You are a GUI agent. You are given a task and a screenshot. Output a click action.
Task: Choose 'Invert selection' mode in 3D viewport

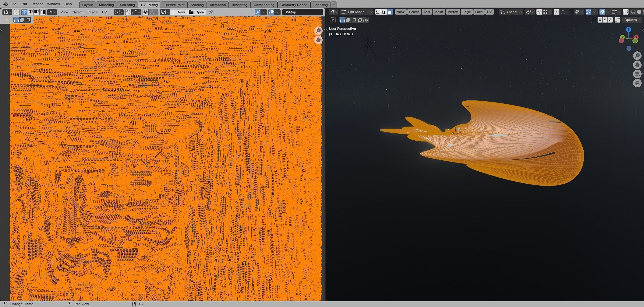360,20
